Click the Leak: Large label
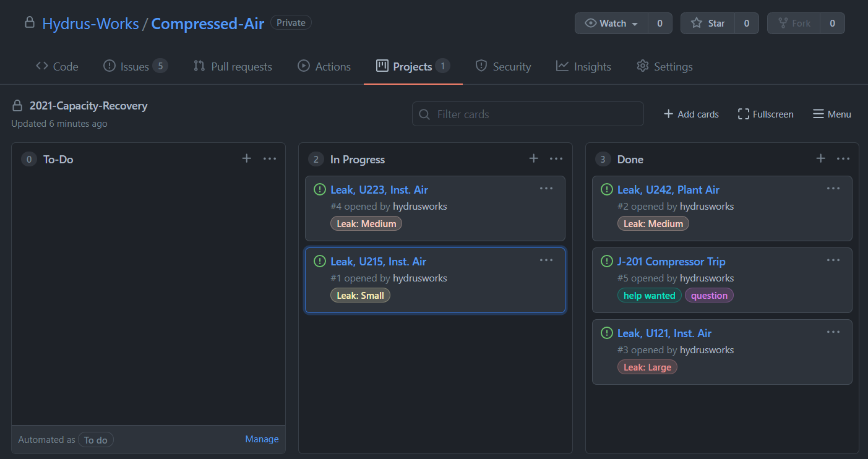 [647, 367]
